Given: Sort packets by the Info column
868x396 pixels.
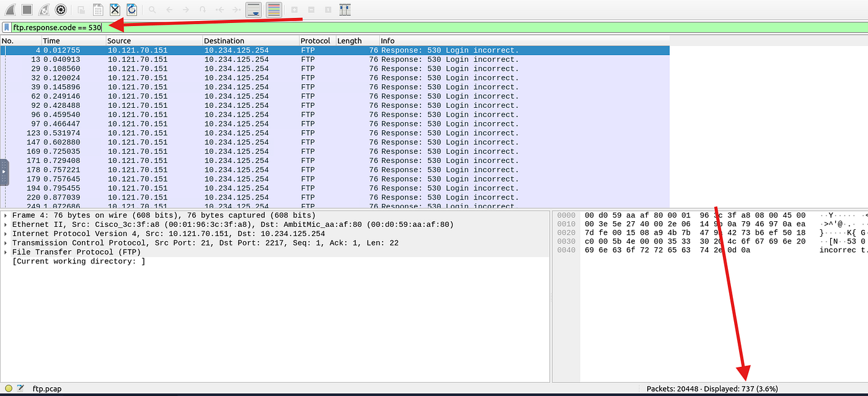Looking at the screenshot, I should coord(524,41).
